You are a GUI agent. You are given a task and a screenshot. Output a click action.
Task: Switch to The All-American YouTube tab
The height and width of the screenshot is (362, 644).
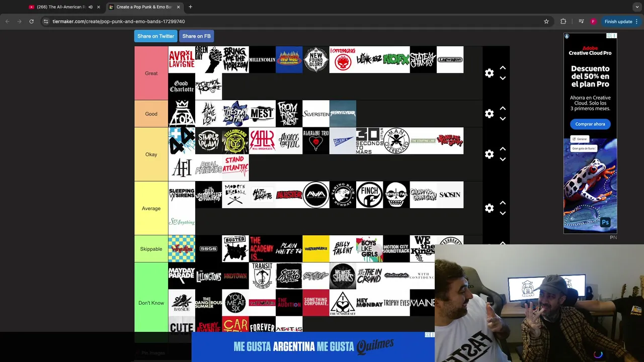click(60, 7)
